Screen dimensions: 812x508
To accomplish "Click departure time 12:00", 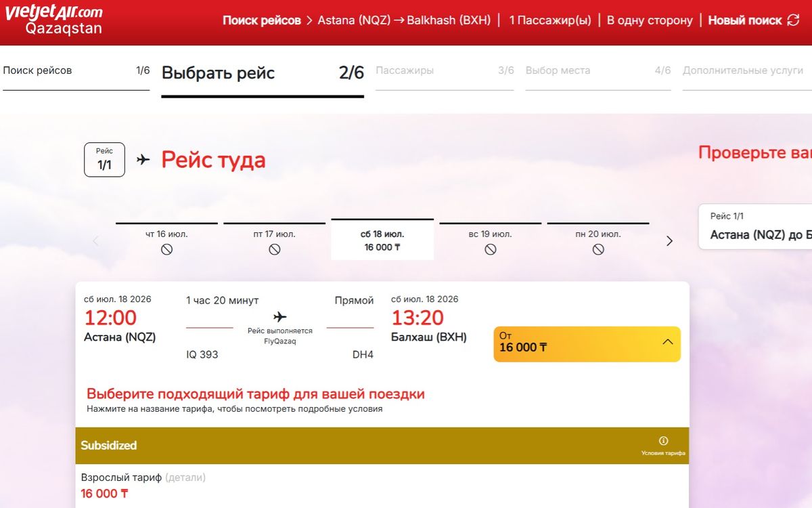I will point(110,318).
